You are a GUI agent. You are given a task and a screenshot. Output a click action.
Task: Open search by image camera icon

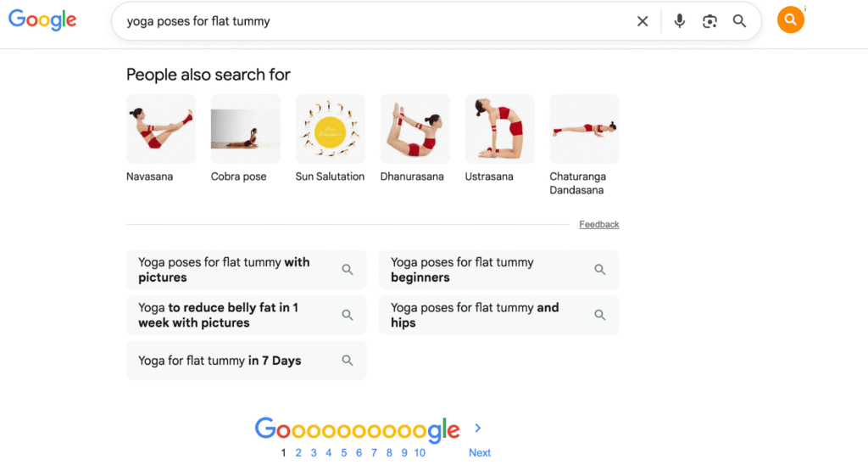point(709,21)
